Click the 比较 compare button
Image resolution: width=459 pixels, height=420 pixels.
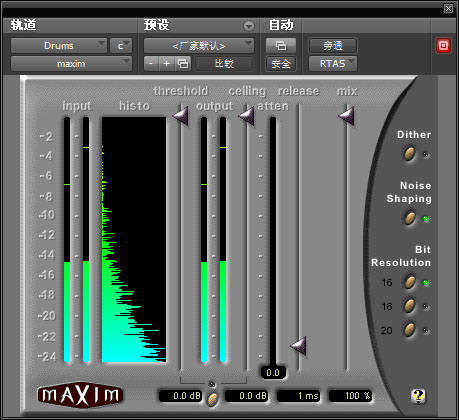point(224,63)
